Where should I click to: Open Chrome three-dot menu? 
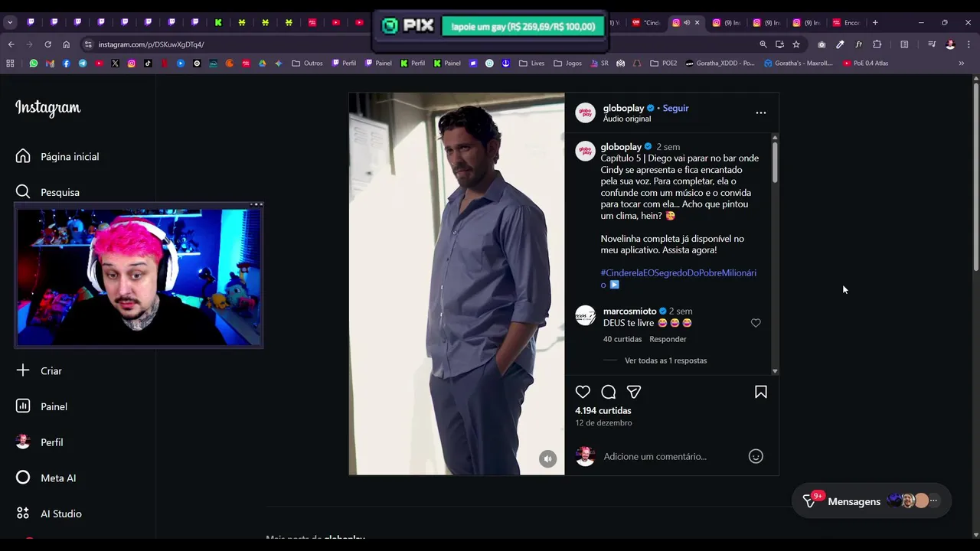point(968,44)
